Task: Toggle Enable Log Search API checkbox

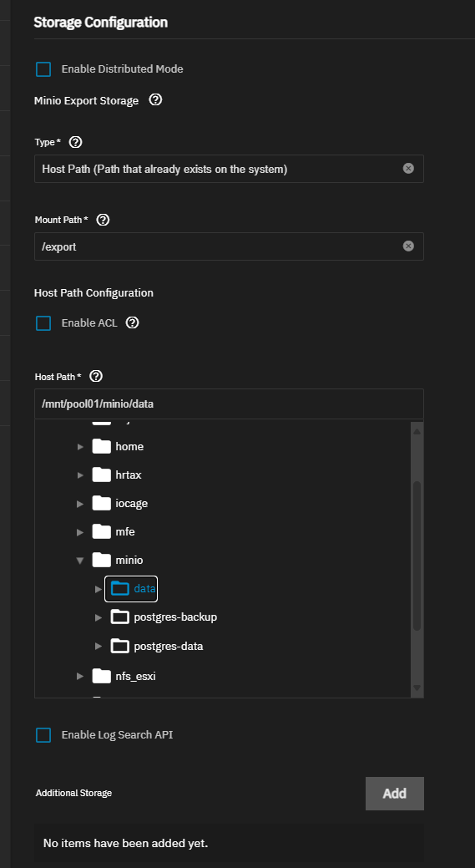Action: [43, 735]
